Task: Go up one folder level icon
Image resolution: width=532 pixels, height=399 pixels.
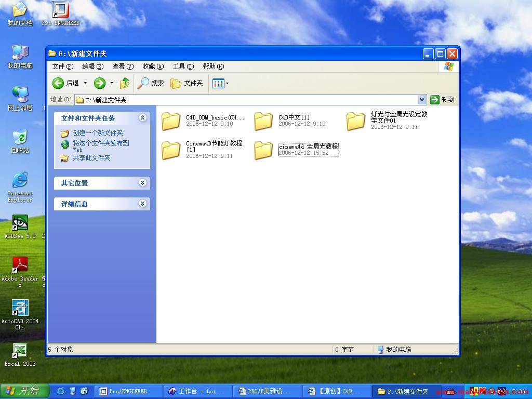Action: pos(125,83)
